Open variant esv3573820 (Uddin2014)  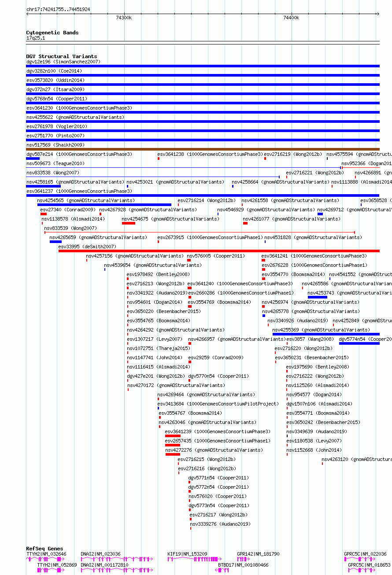(55, 80)
